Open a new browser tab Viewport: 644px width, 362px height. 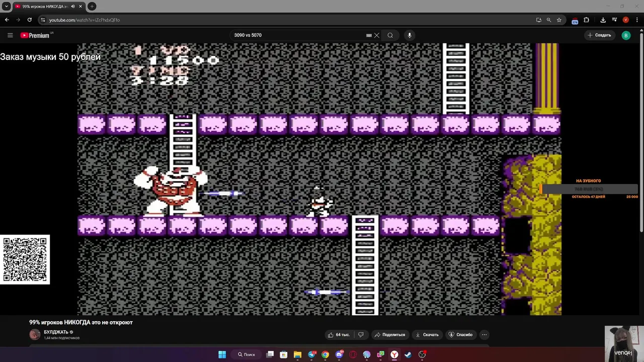[92, 7]
